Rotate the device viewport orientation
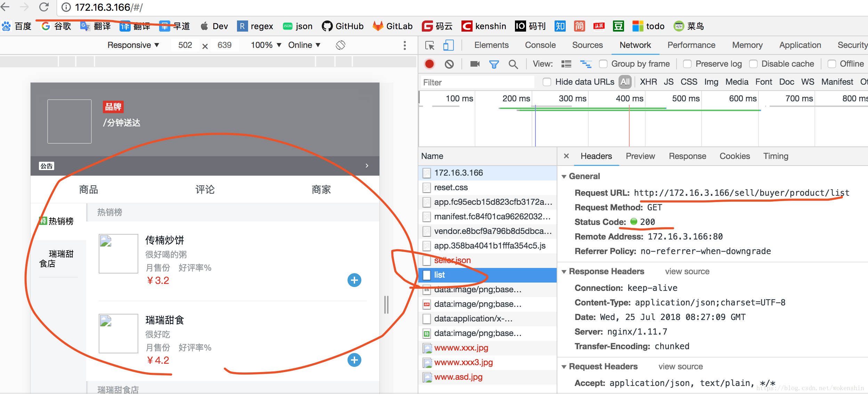This screenshot has height=395, width=868. pos(341,45)
